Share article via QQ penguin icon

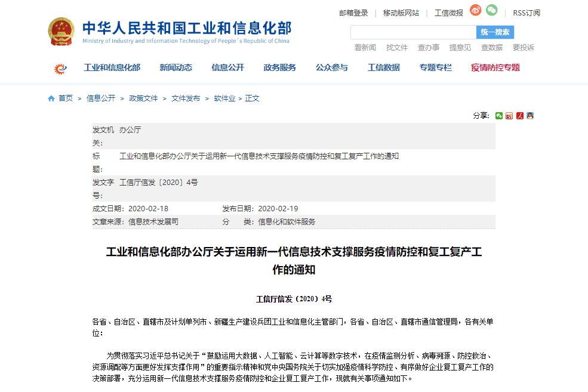tap(530, 116)
